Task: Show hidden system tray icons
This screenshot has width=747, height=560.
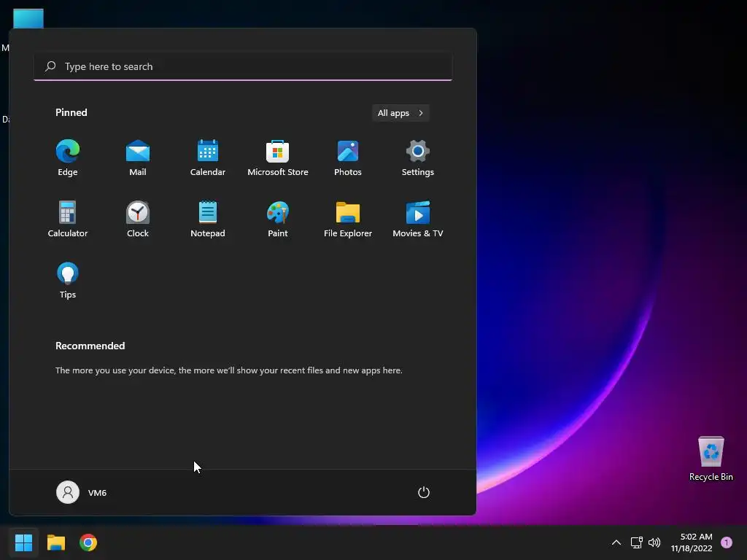Action: 616,542
